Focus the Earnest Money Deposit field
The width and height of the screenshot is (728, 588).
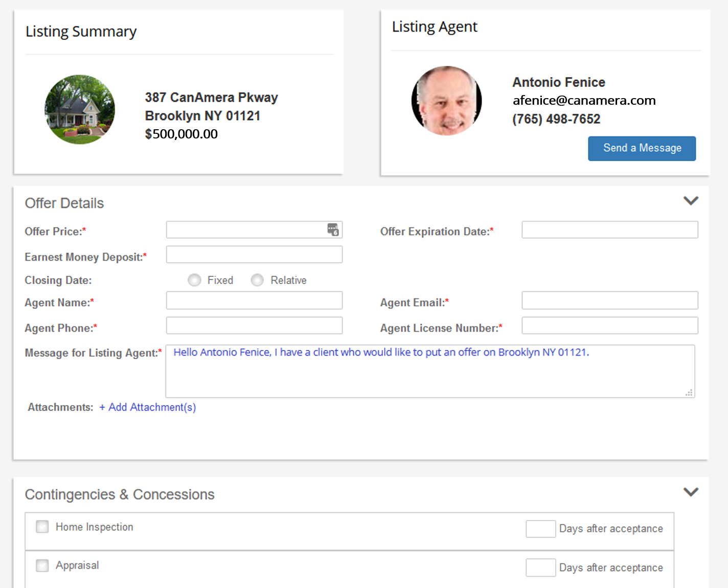tap(254, 254)
